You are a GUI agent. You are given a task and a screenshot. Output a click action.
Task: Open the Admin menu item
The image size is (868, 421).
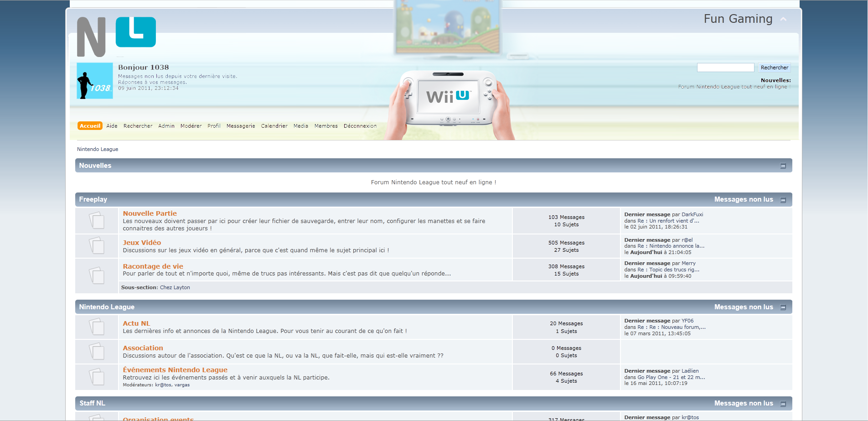click(x=166, y=126)
